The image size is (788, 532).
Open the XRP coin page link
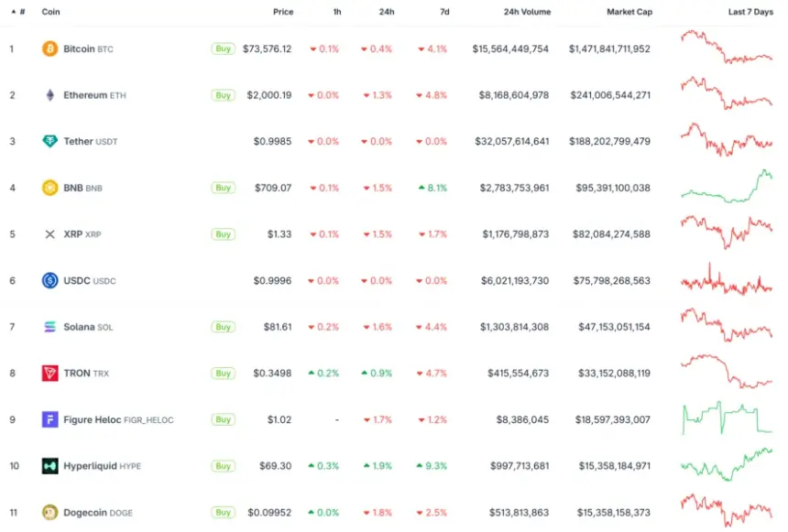pos(82,234)
